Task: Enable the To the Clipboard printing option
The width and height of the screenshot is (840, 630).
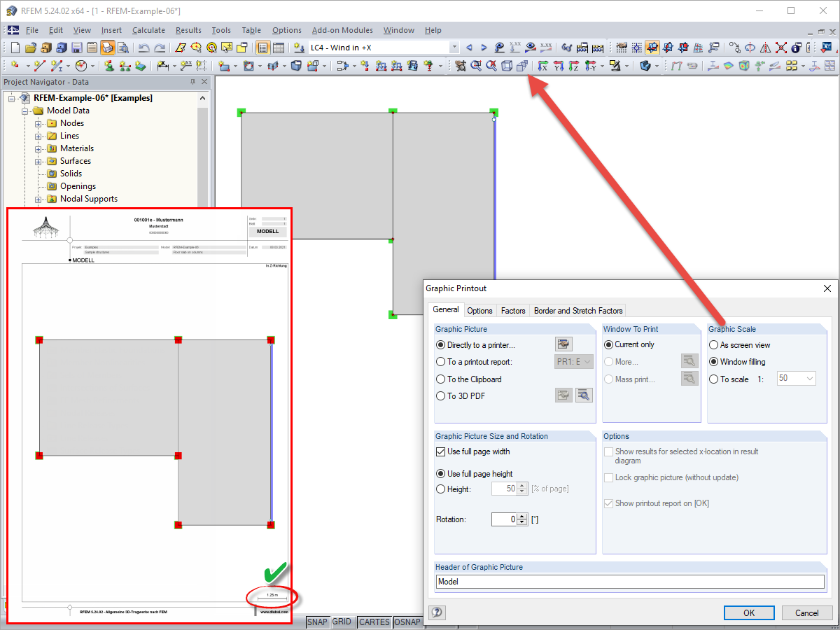Action: click(441, 379)
